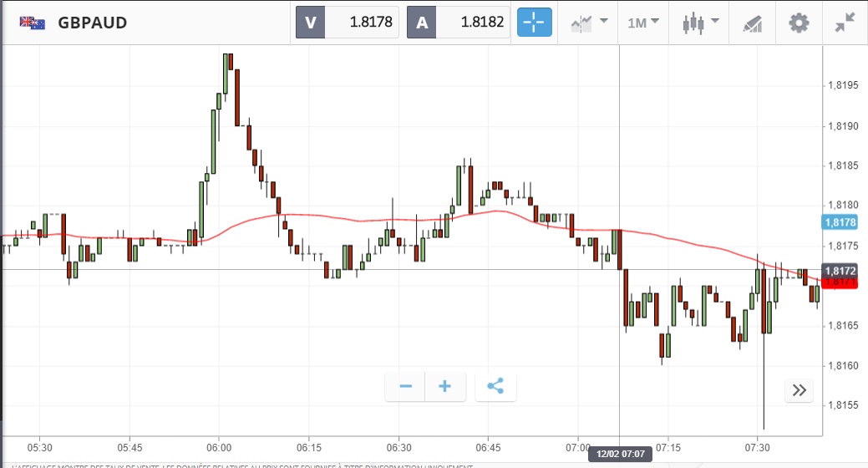
Task: Click the 1,8185 price axis label
Action: 843,165
